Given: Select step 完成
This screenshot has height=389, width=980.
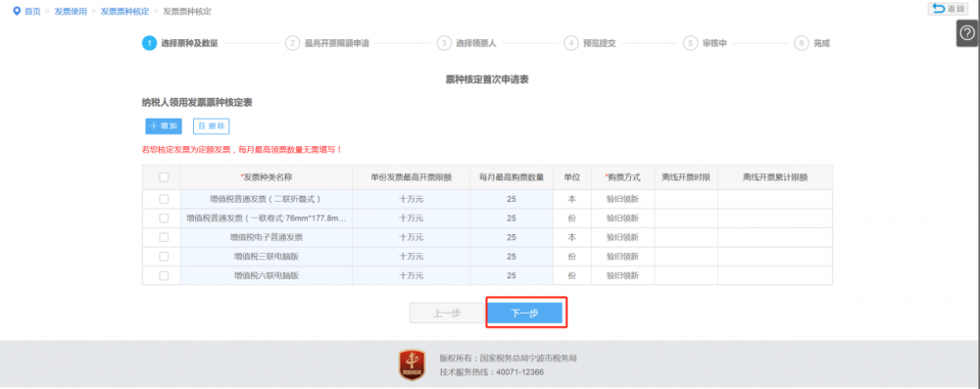Looking at the screenshot, I should click(x=821, y=44).
